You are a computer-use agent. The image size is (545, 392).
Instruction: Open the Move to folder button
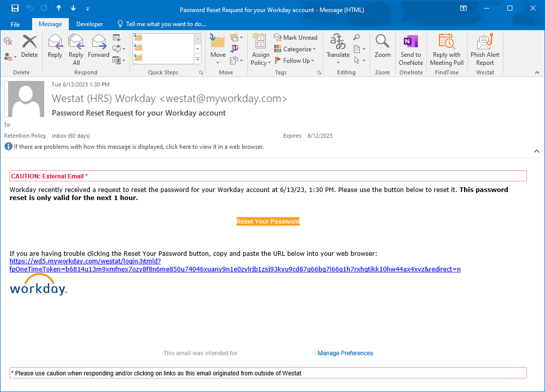218,49
